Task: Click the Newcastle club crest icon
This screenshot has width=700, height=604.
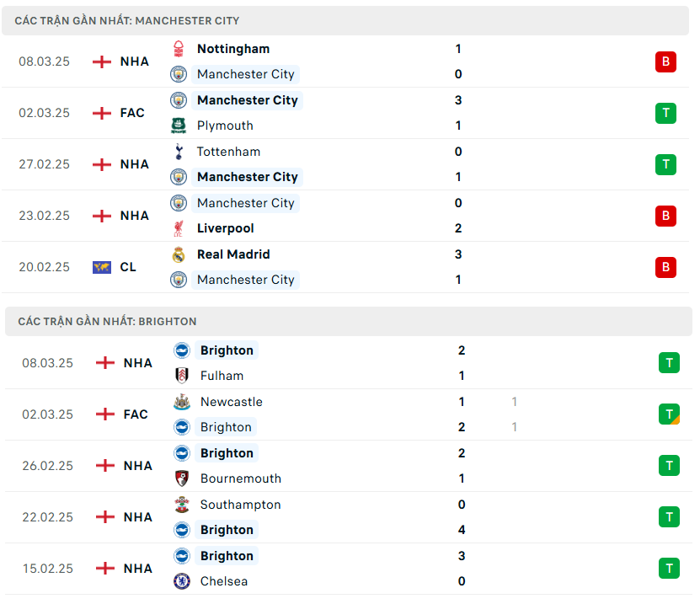Action: pyautogui.click(x=182, y=402)
